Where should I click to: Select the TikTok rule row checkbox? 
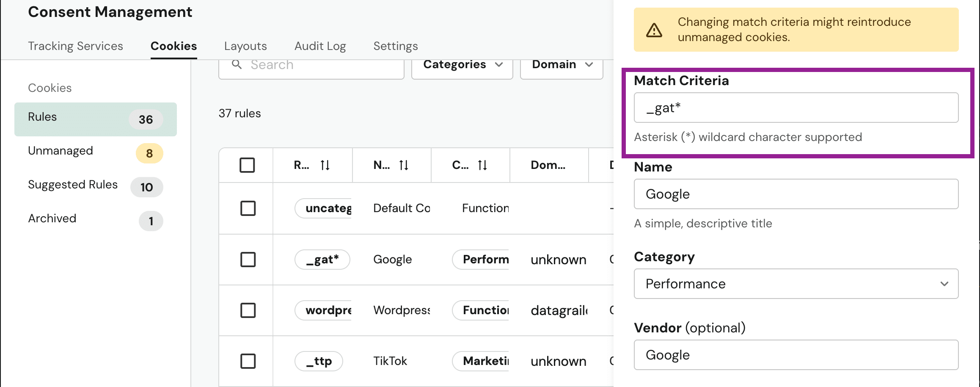(x=248, y=361)
